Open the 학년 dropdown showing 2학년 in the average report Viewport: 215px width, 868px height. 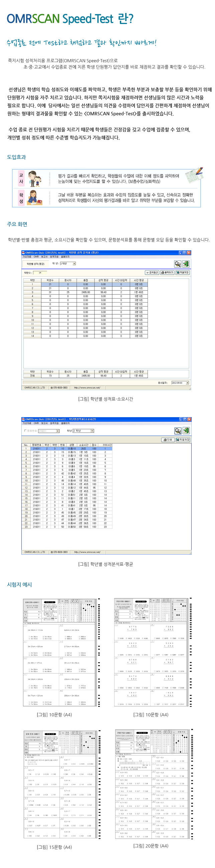pos(74,264)
